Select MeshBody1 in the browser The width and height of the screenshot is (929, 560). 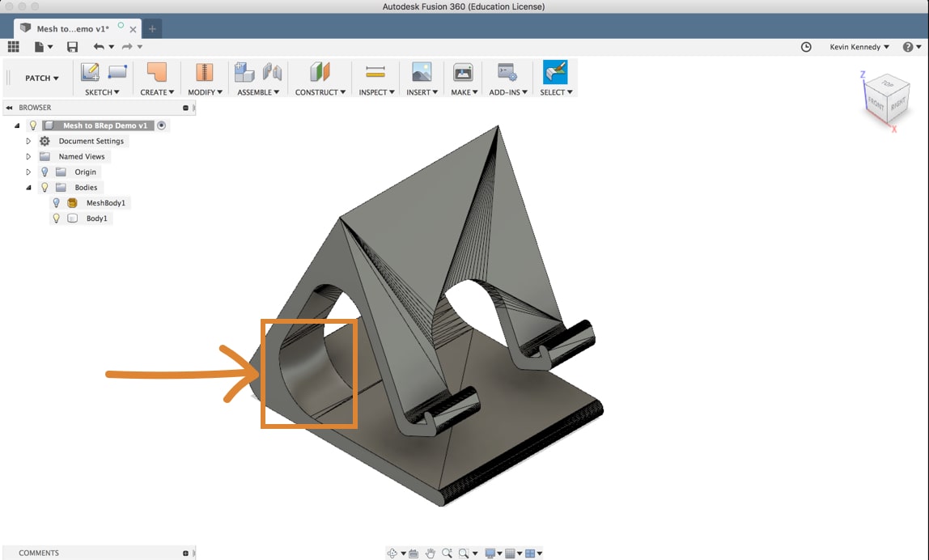pyautogui.click(x=105, y=202)
